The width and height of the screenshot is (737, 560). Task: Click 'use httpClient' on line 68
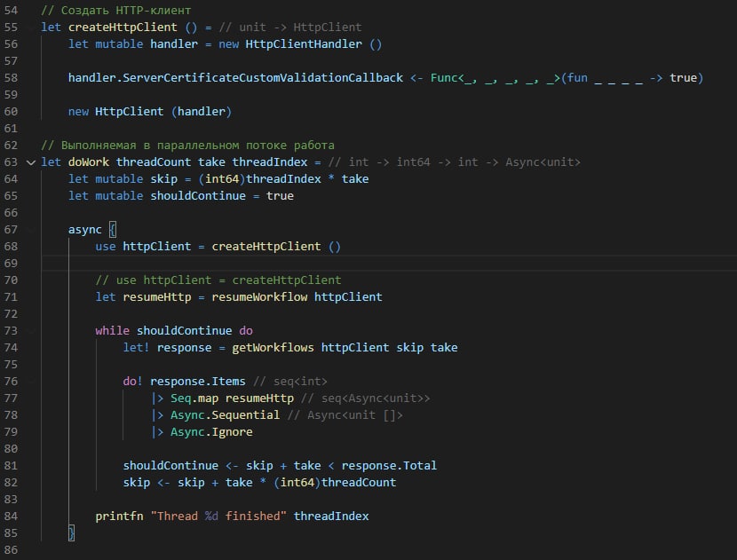[143, 247]
